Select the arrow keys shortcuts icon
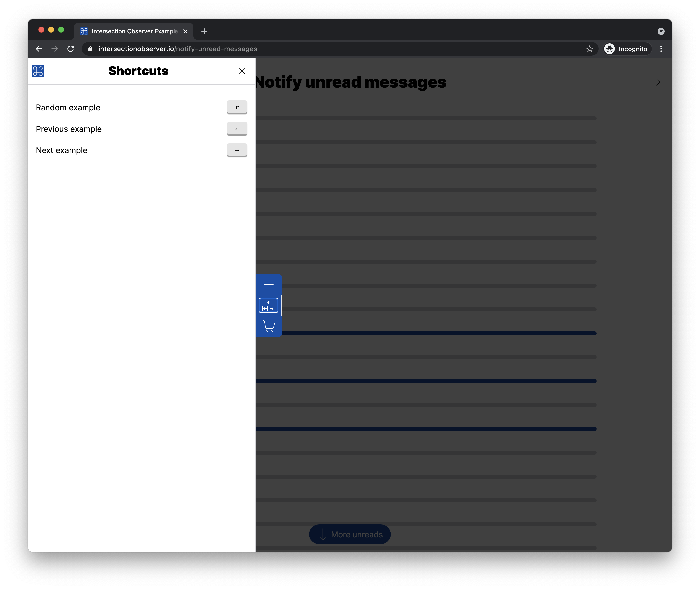Image resolution: width=700 pixels, height=589 pixels. pyautogui.click(x=268, y=305)
